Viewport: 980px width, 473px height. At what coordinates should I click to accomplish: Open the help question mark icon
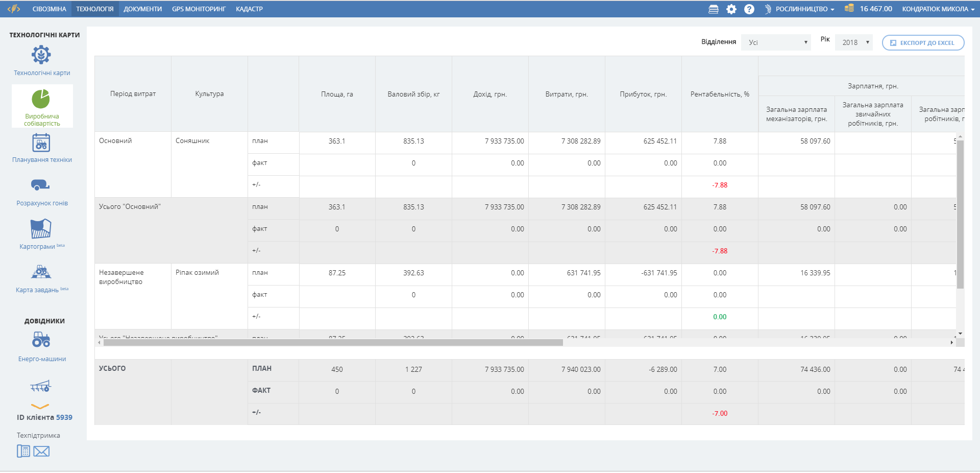(x=749, y=9)
